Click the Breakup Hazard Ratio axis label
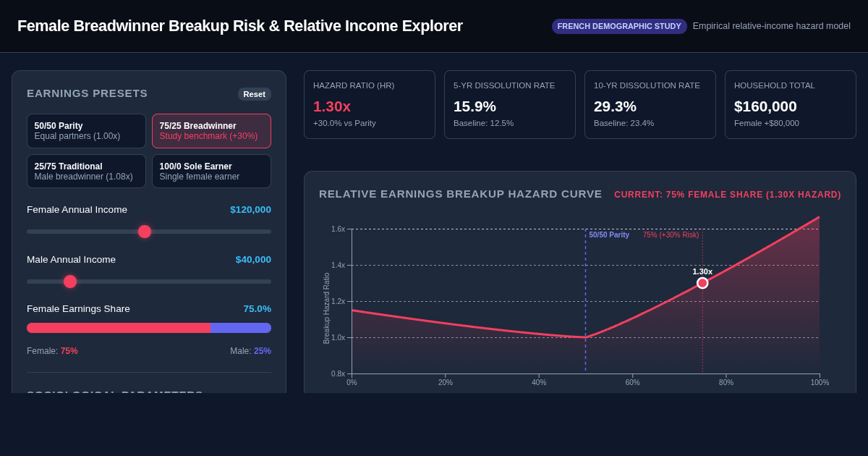The height and width of the screenshot is (456, 868). 326,308
